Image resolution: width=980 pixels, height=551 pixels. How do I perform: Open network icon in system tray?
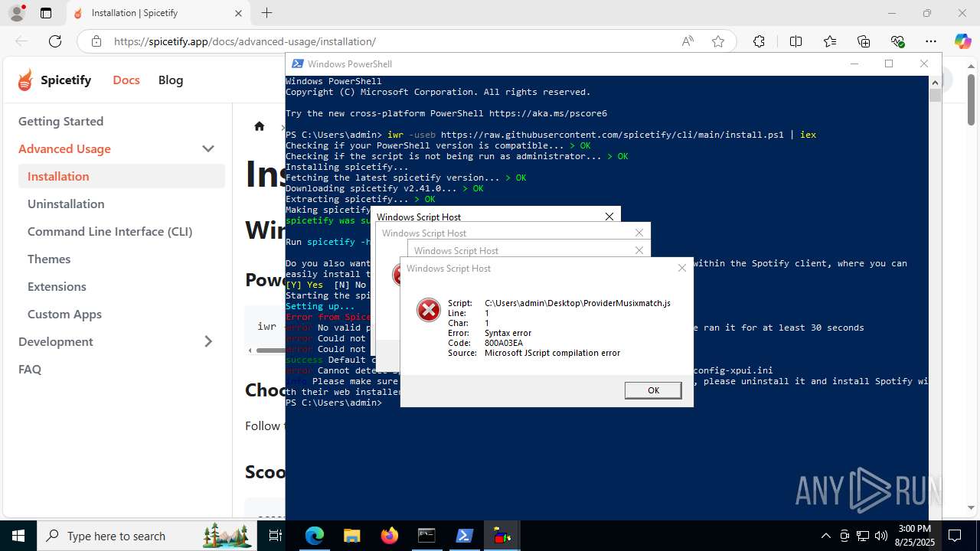863,536
